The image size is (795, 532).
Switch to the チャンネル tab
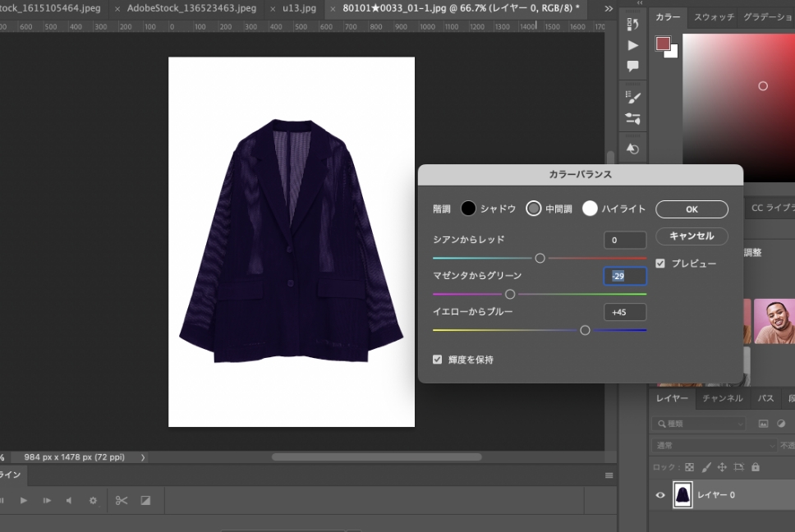pyautogui.click(x=723, y=398)
